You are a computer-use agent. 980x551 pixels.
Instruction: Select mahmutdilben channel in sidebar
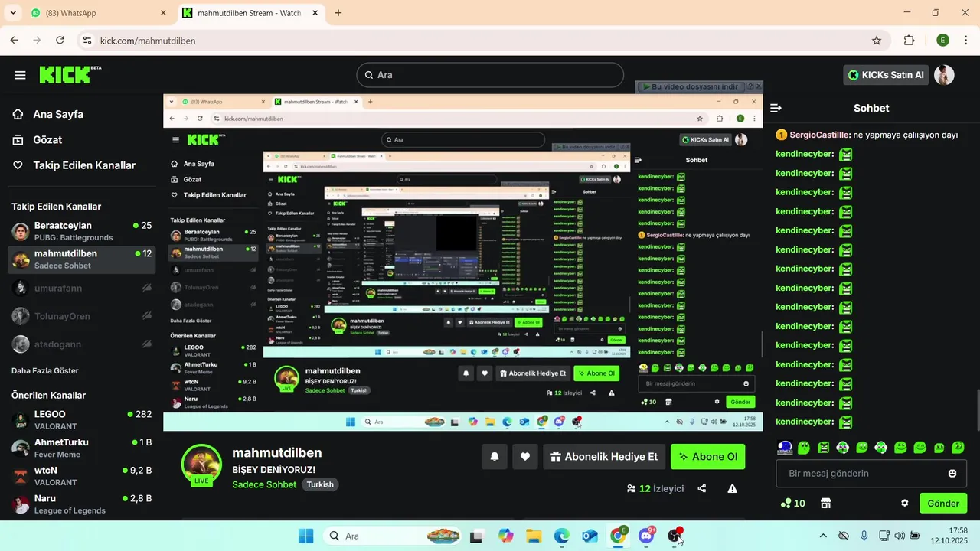(81, 259)
